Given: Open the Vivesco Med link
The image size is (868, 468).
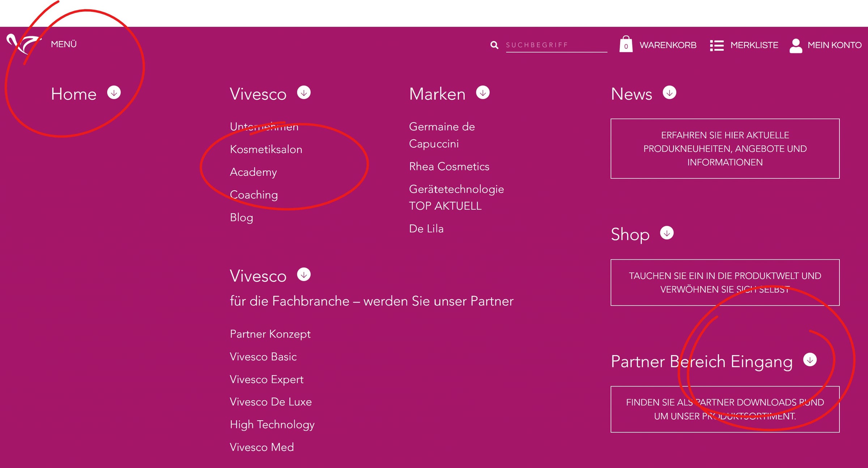Looking at the screenshot, I should pos(262,447).
